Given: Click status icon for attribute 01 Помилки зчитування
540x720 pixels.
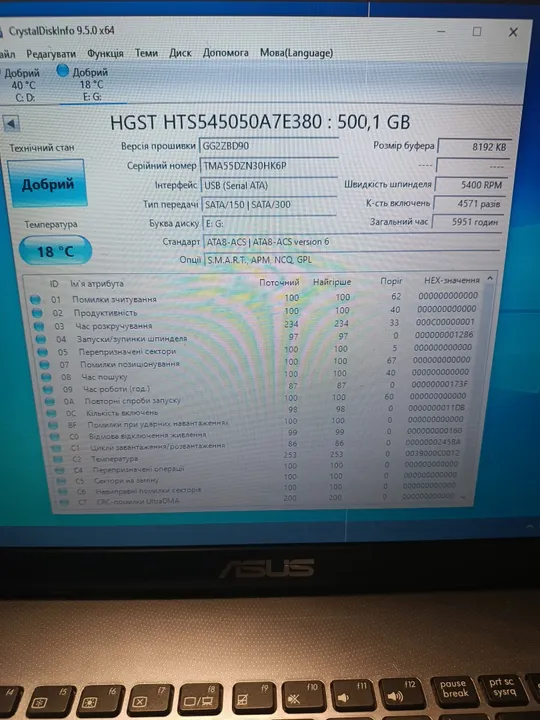Looking at the screenshot, I should point(35,299).
